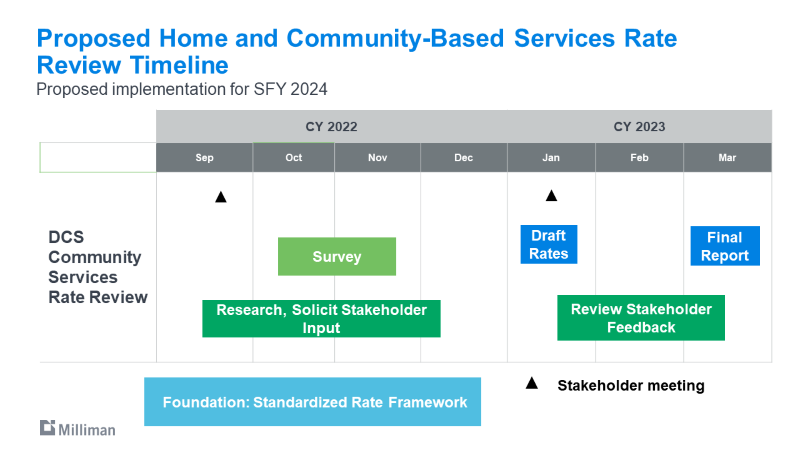
Task: Click the DCS Community Services Rate Review label
Action: click(x=97, y=267)
